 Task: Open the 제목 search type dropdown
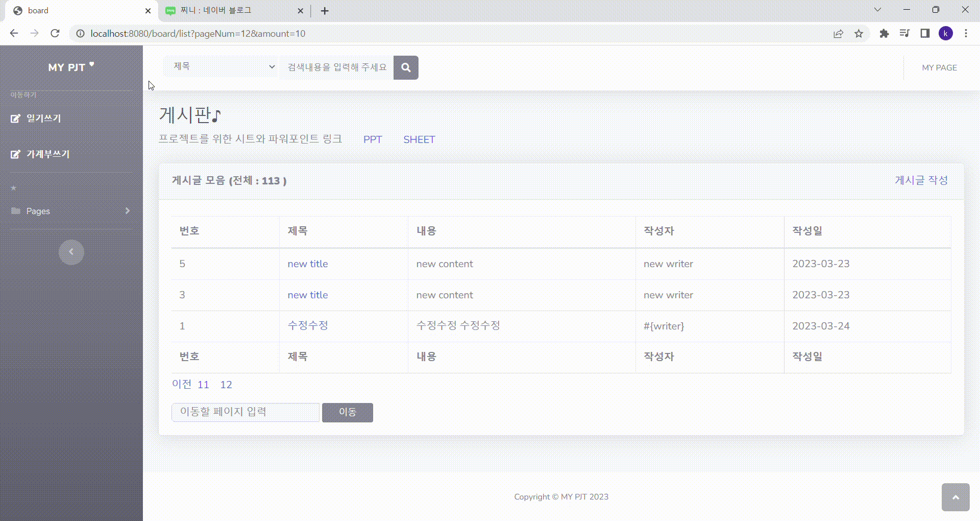click(x=222, y=67)
